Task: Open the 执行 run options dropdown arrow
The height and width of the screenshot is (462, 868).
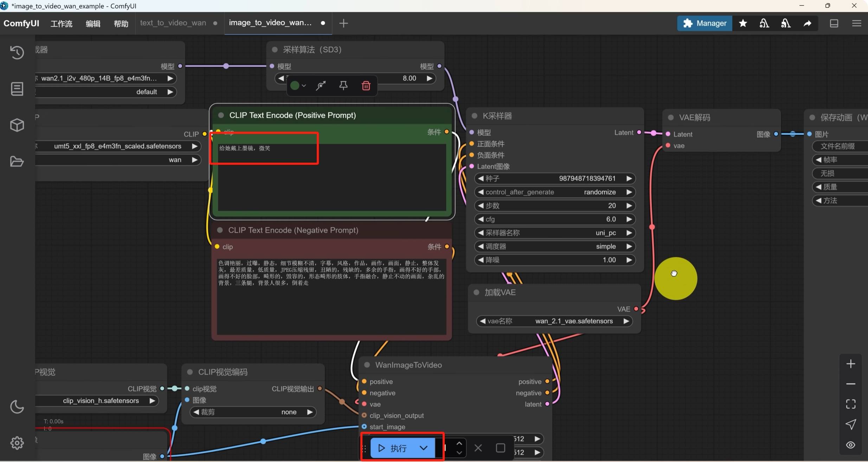Action: 424,448
